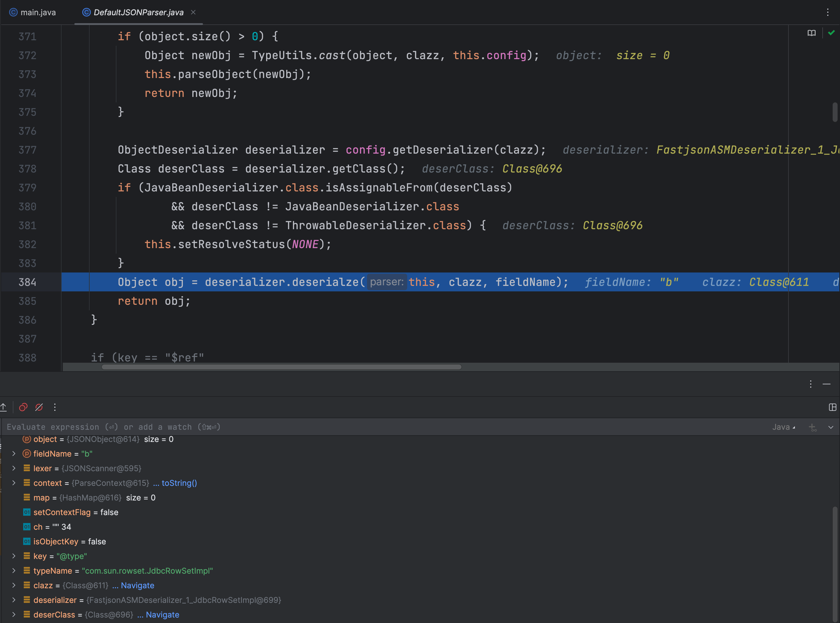Add expression to watches icon

tap(813, 427)
